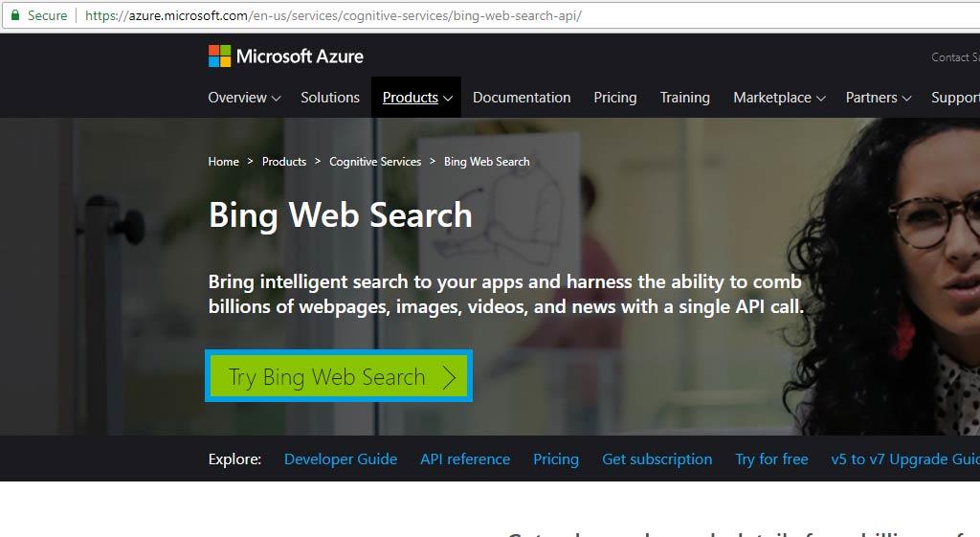
Task: Click the green secure padlock icon
Action: tap(15, 15)
